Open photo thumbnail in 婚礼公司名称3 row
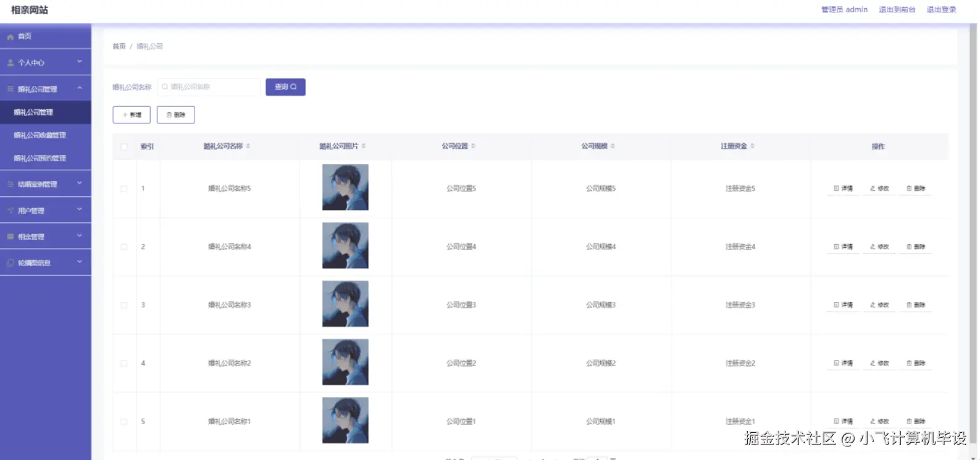This screenshot has height=460, width=980. [345, 304]
